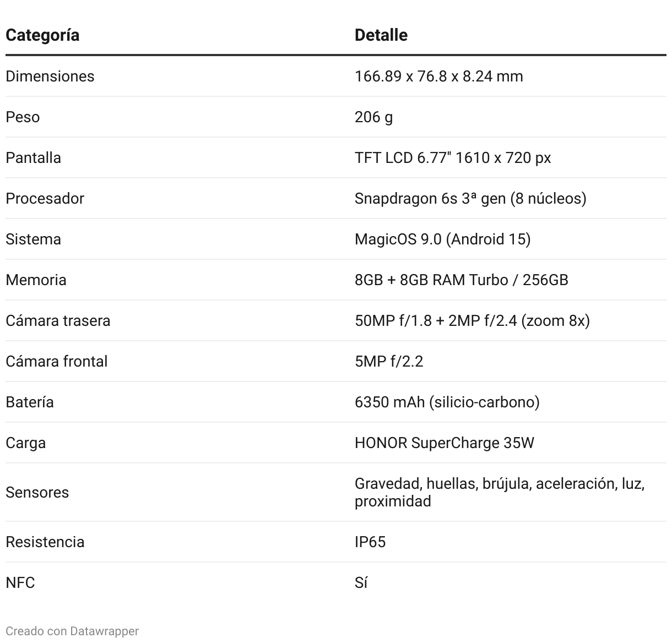Select the Memoria row label
The width and height of the screenshot is (672, 644).
tap(36, 280)
